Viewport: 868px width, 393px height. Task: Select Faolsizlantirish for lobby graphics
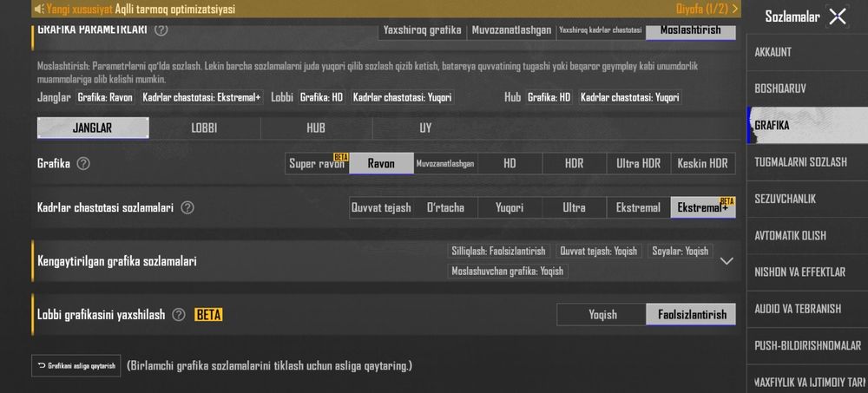pyautogui.click(x=691, y=314)
